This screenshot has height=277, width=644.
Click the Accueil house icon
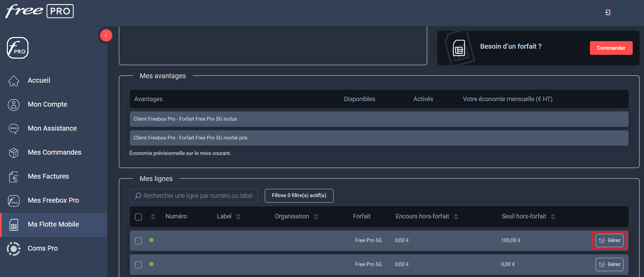[x=14, y=81]
